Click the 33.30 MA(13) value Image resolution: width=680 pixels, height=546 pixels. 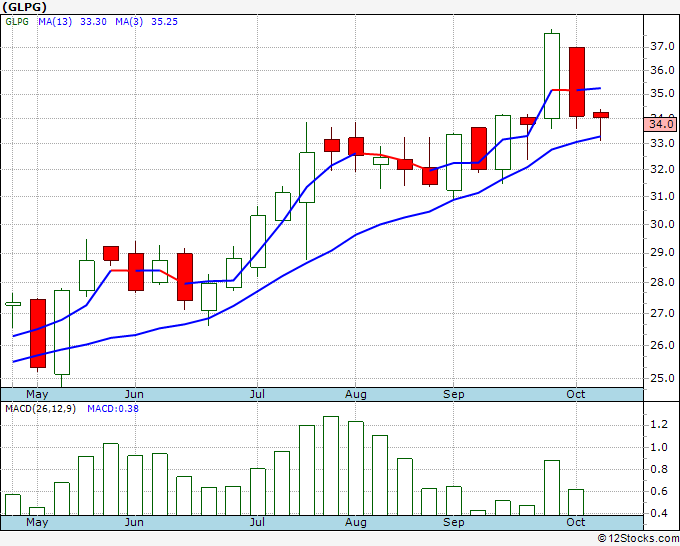click(93, 22)
